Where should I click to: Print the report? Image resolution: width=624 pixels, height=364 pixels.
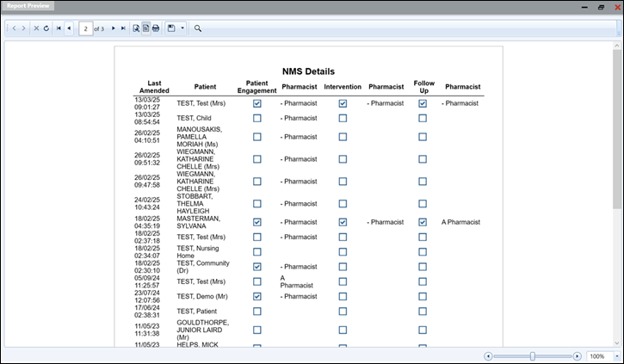[x=156, y=28]
